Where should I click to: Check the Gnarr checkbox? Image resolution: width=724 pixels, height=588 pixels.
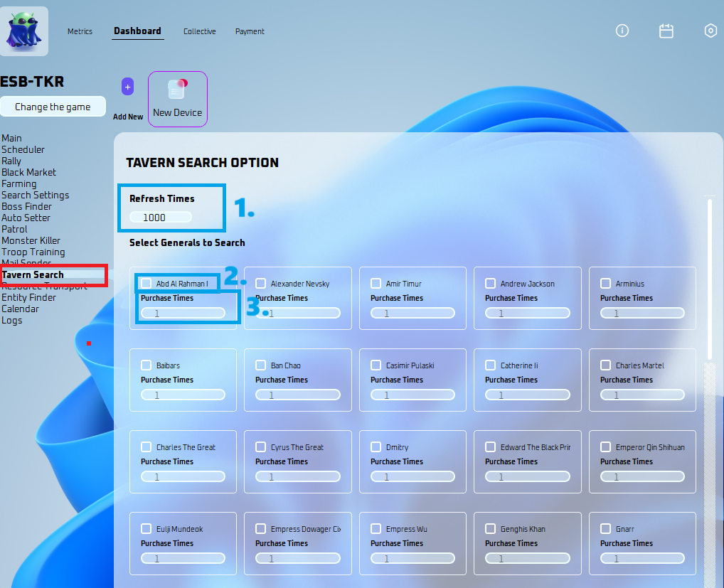click(x=605, y=528)
